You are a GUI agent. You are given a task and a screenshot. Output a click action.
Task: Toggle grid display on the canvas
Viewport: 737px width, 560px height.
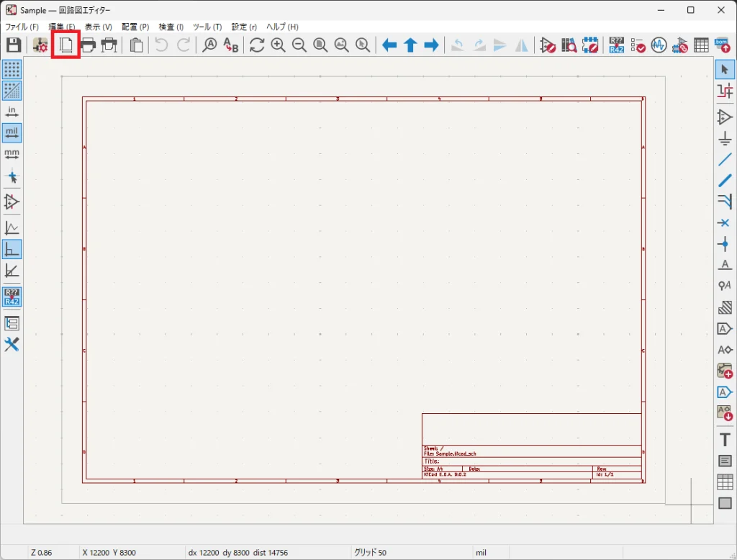point(12,69)
